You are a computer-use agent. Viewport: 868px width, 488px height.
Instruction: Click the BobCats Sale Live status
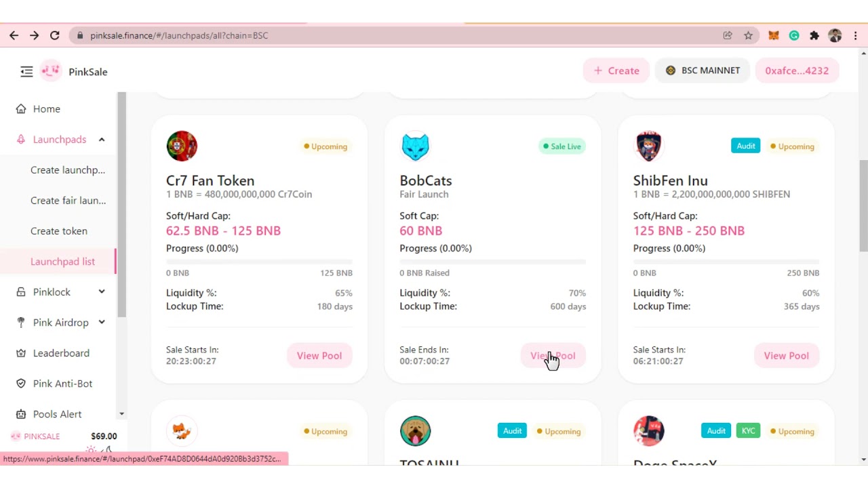coord(562,146)
